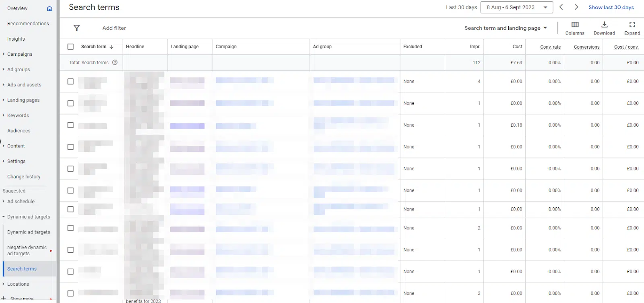Screen dimensions: 644x303
Task: Open Negative dynamic ad targets page
Action: [x=27, y=250]
